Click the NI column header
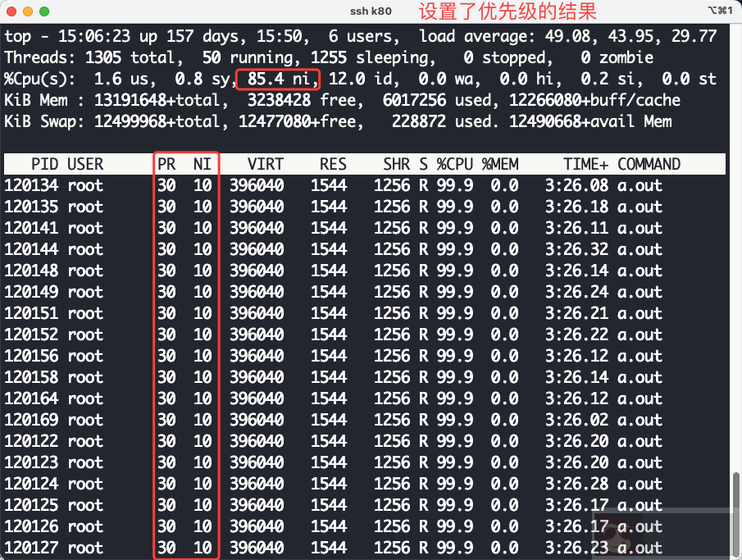 203,164
